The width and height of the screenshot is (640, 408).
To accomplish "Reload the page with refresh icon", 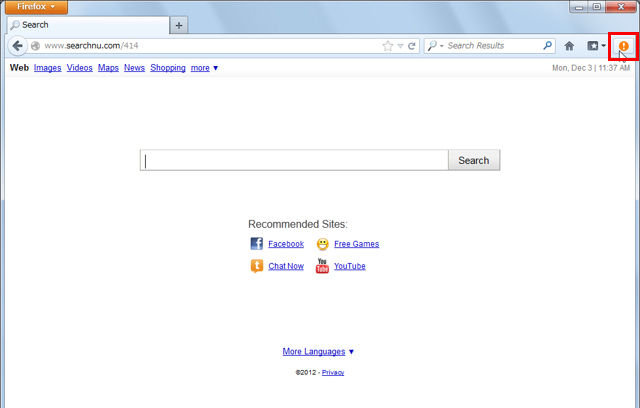I will [x=411, y=46].
